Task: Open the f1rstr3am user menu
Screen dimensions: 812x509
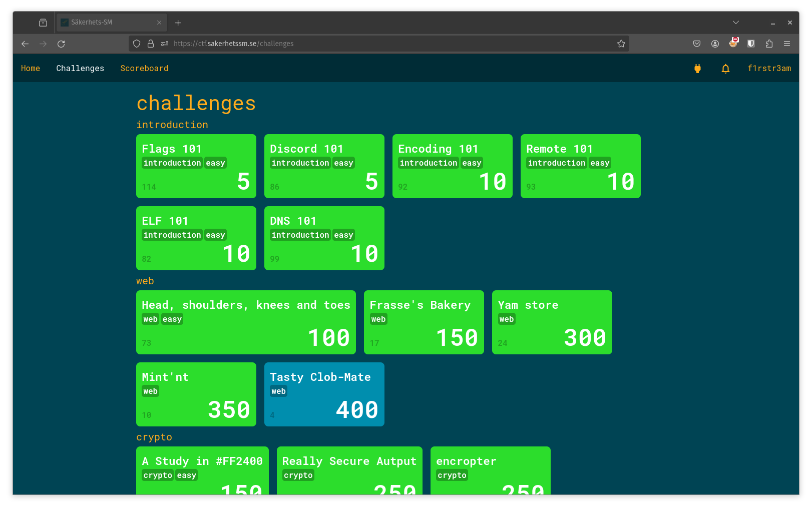Action: (769, 69)
